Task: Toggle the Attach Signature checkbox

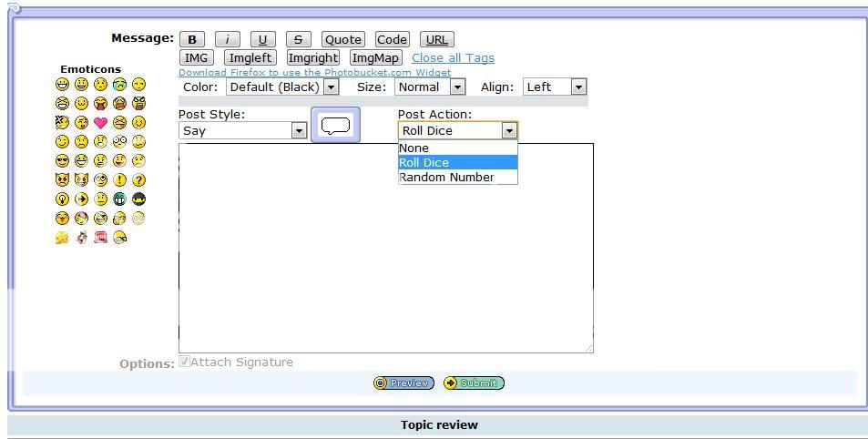Action: click(x=184, y=362)
